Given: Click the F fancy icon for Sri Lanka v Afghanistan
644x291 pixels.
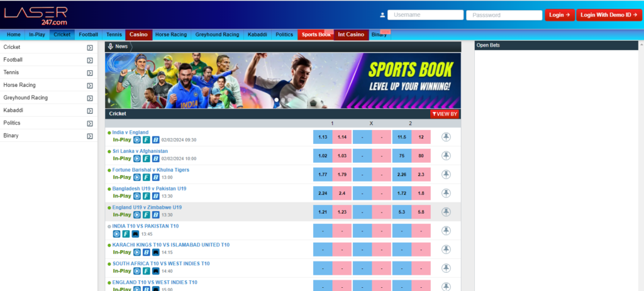Looking at the screenshot, I should 146,159.
